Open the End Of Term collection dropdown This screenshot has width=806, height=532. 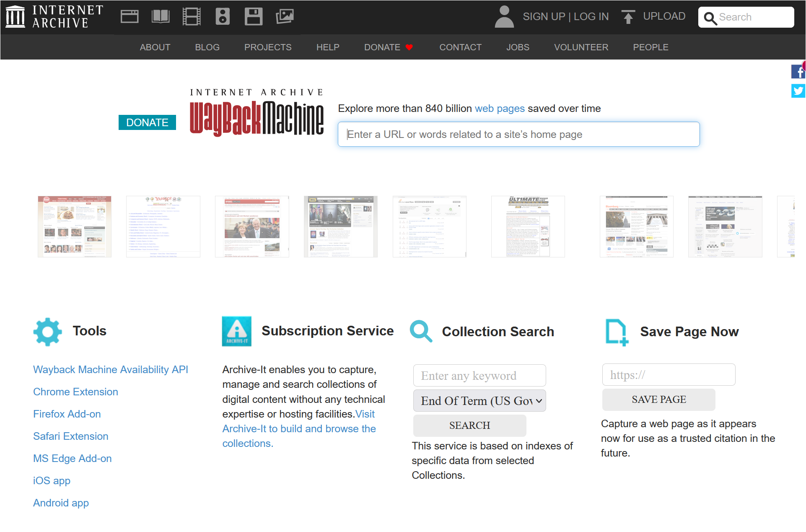point(479,400)
